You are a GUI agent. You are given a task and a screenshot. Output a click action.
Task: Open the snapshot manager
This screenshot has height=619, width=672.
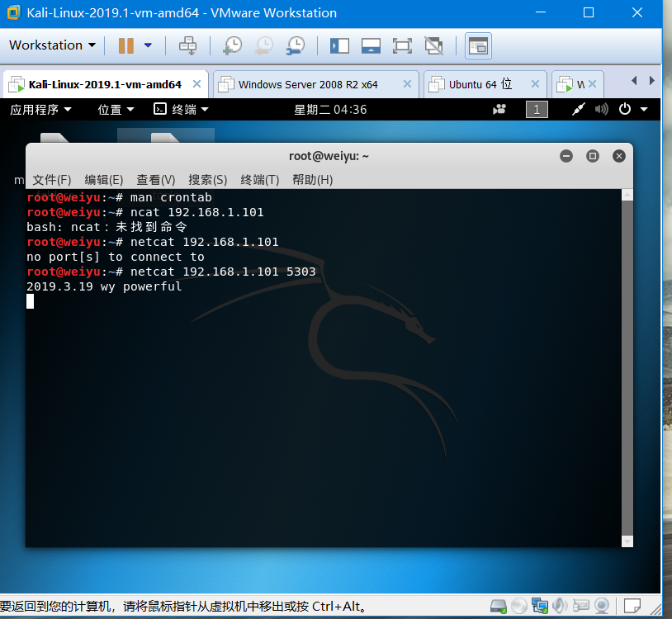[296, 45]
